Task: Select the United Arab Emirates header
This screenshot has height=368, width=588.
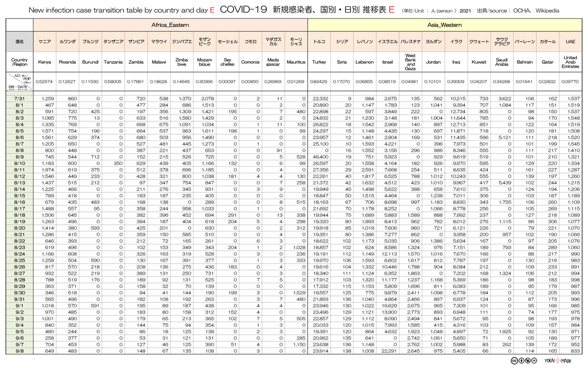Action: (x=570, y=62)
